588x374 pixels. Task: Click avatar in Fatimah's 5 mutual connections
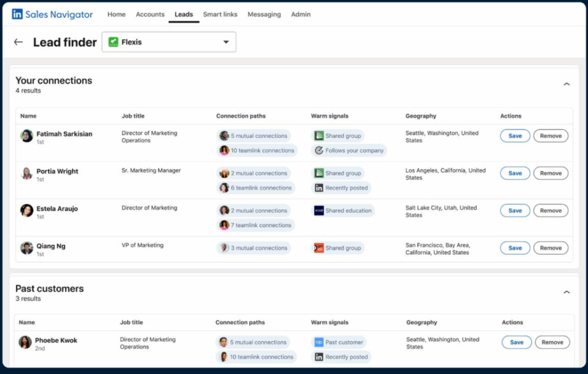coord(224,136)
